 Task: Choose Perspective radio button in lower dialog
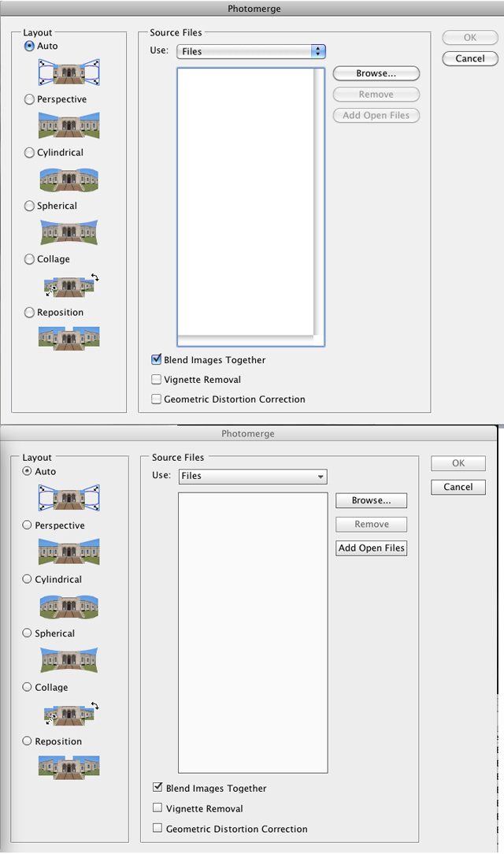click(27, 525)
